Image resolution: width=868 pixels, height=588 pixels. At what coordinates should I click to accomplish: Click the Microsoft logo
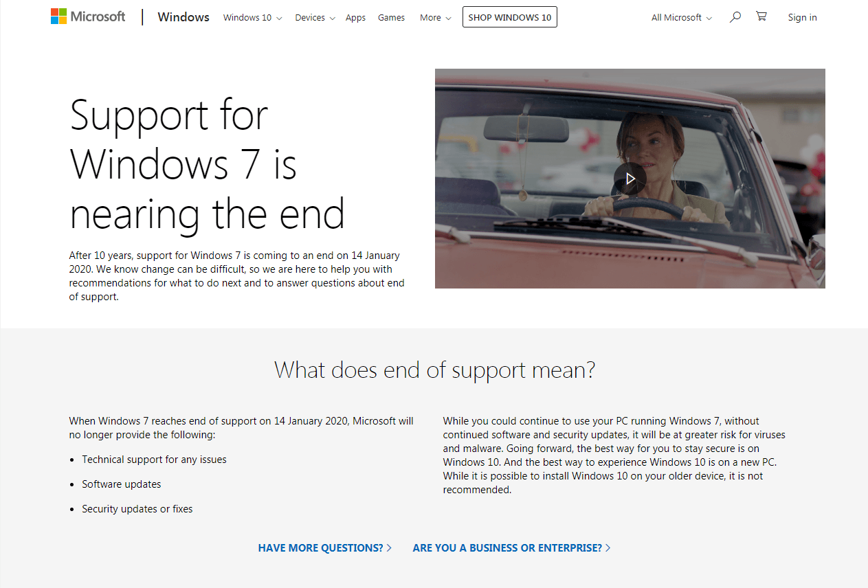88,16
